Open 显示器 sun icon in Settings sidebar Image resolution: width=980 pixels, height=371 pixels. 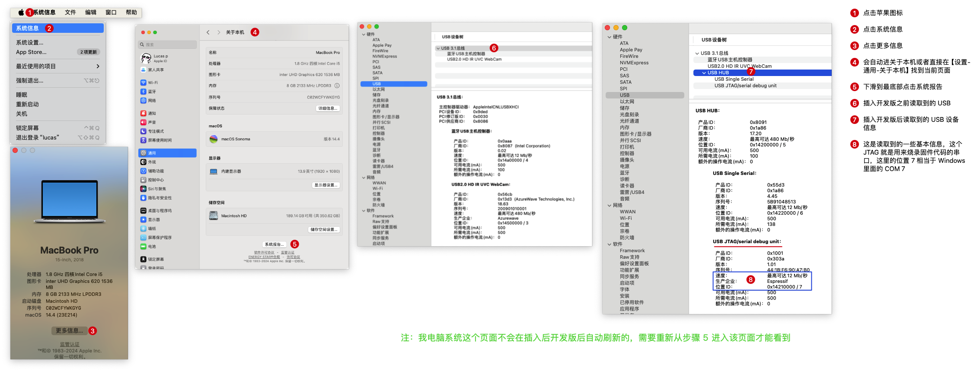(143, 220)
